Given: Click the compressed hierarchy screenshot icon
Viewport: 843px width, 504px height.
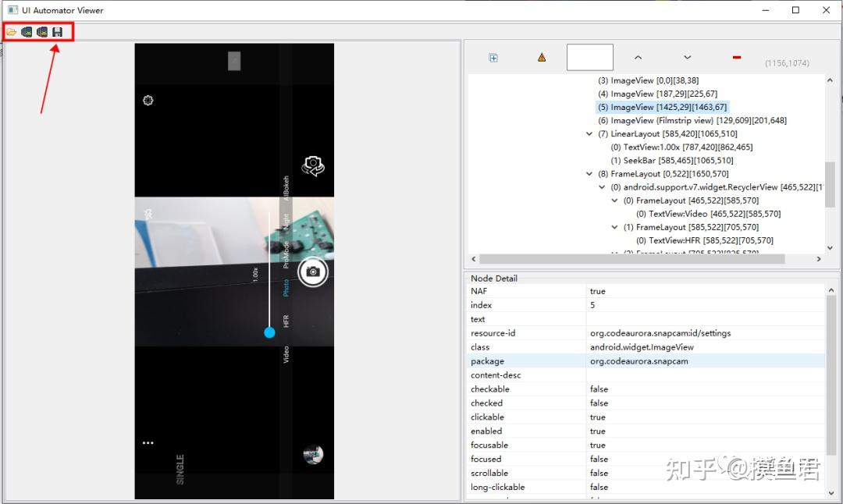Looking at the screenshot, I should tap(42, 32).
